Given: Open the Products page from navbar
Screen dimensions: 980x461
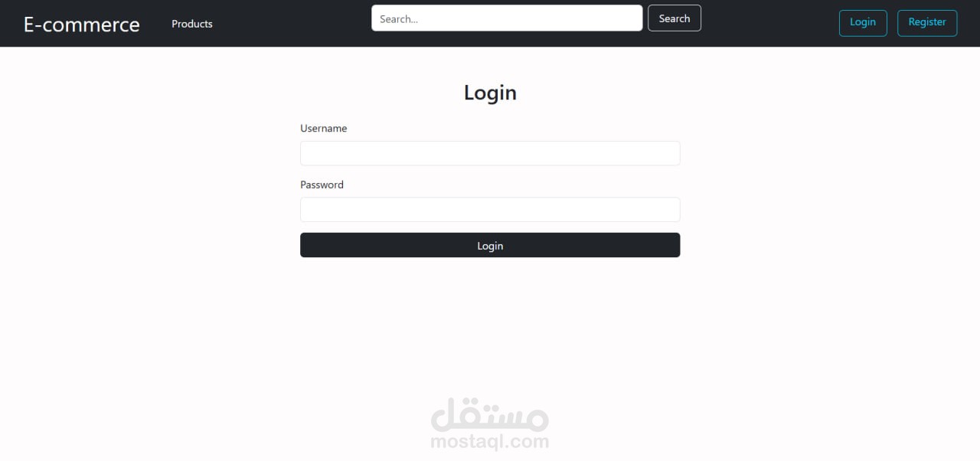Looking at the screenshot, I should coord(192,24).
